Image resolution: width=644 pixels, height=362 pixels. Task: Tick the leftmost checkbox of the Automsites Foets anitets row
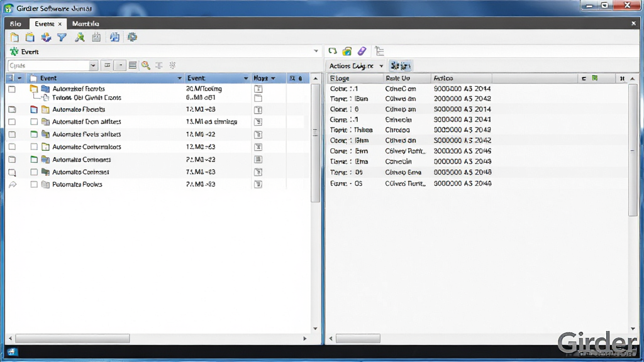click(12, 134)
